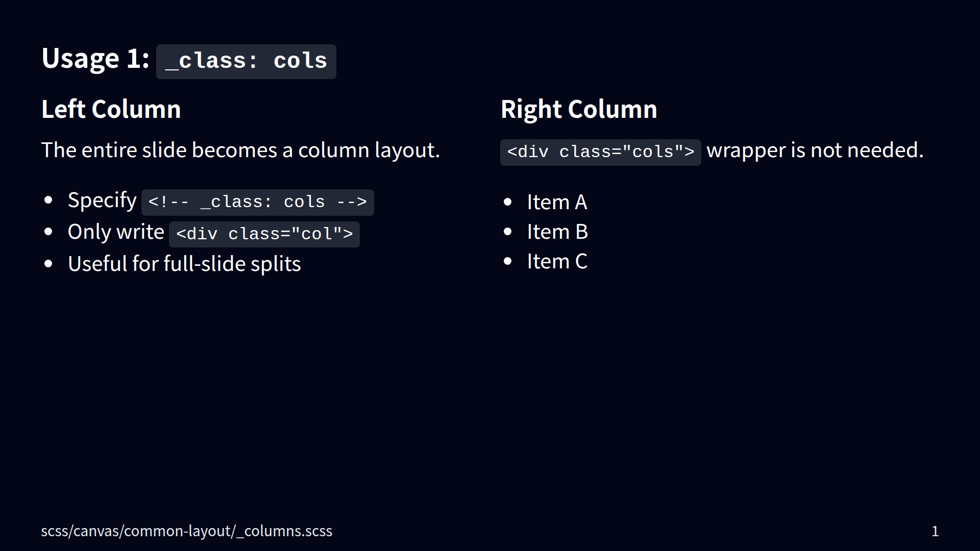Click the slide page number 1
The height and width of the screenshot is (551, 980).
tap(935, 532)
